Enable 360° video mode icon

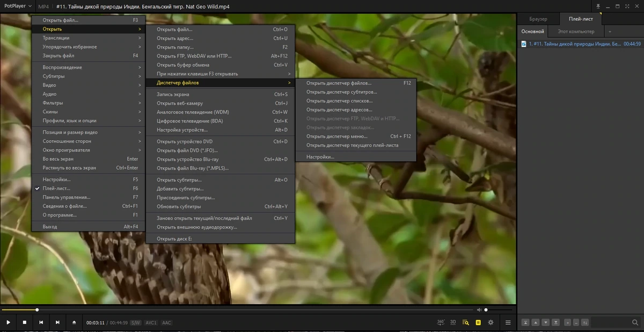pos(441,322)
